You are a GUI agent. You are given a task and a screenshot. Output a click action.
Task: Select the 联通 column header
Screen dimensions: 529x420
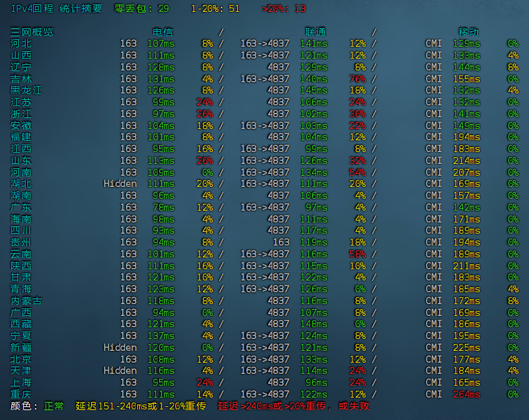[316, 32]
